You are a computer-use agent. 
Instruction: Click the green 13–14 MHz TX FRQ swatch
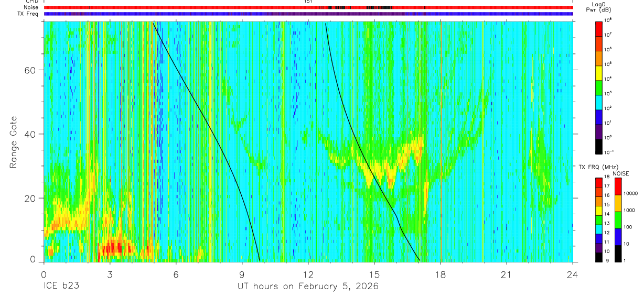coord(599,219)
